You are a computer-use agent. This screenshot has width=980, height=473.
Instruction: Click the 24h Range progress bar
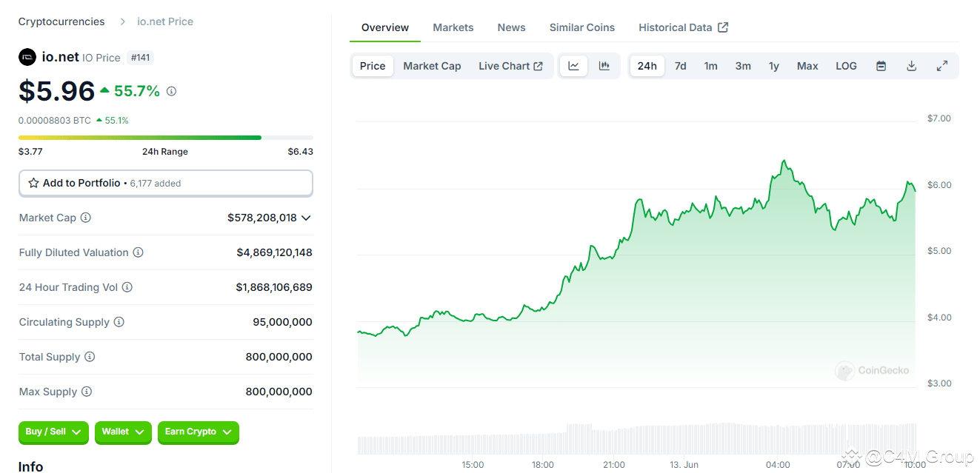(x=166, y=138)
